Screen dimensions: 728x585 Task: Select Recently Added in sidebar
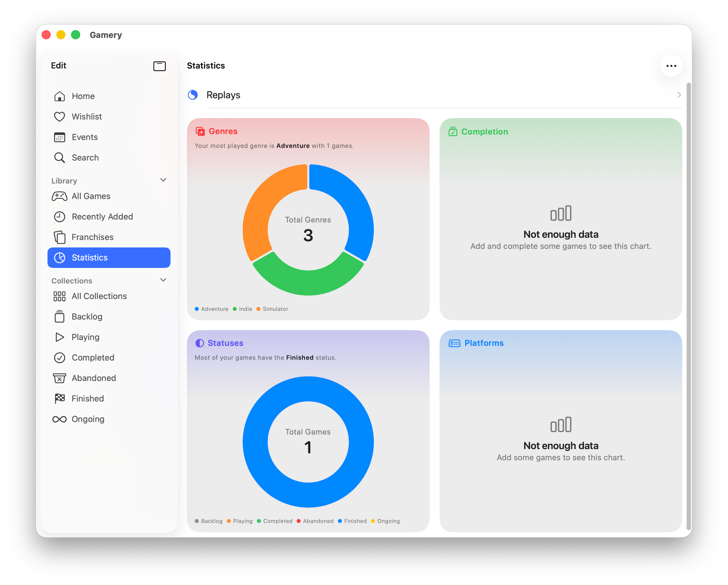[x=102, y=217]
